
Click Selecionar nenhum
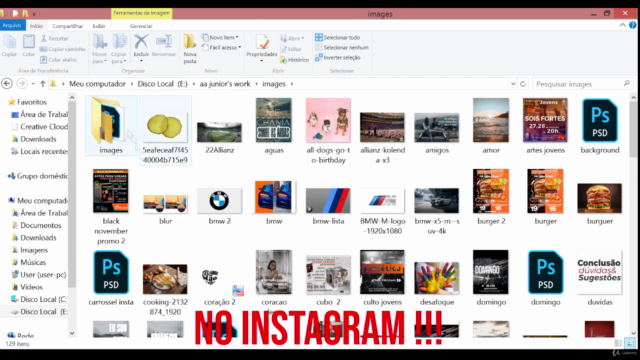pos(342,47)
